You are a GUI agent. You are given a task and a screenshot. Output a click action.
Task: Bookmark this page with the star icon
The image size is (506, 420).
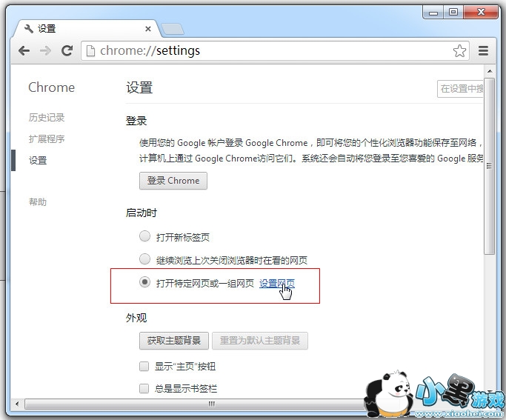pos(459,51)
